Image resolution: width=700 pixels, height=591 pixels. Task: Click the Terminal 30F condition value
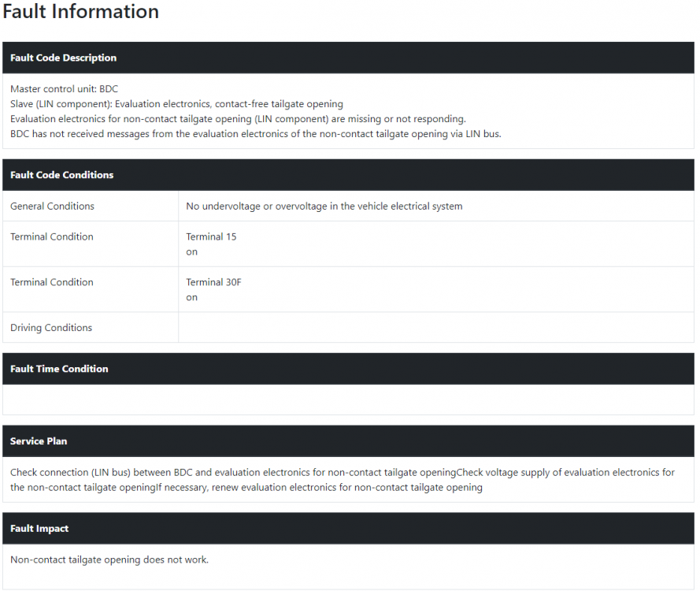point(213,289)
